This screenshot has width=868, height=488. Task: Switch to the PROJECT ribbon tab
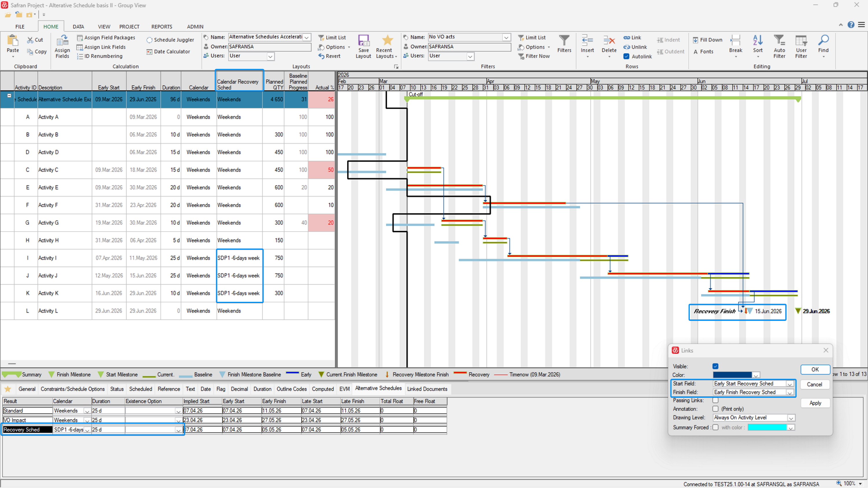(x=129, y=27)
